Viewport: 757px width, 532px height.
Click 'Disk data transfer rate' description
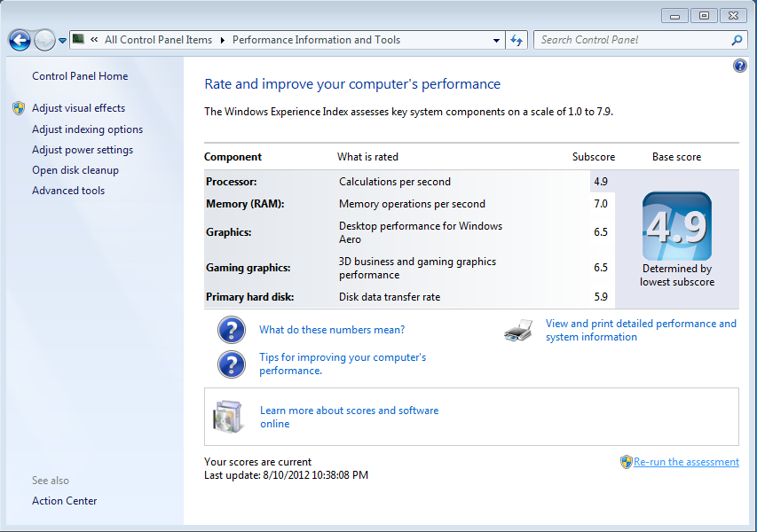(x=390, y=297)
